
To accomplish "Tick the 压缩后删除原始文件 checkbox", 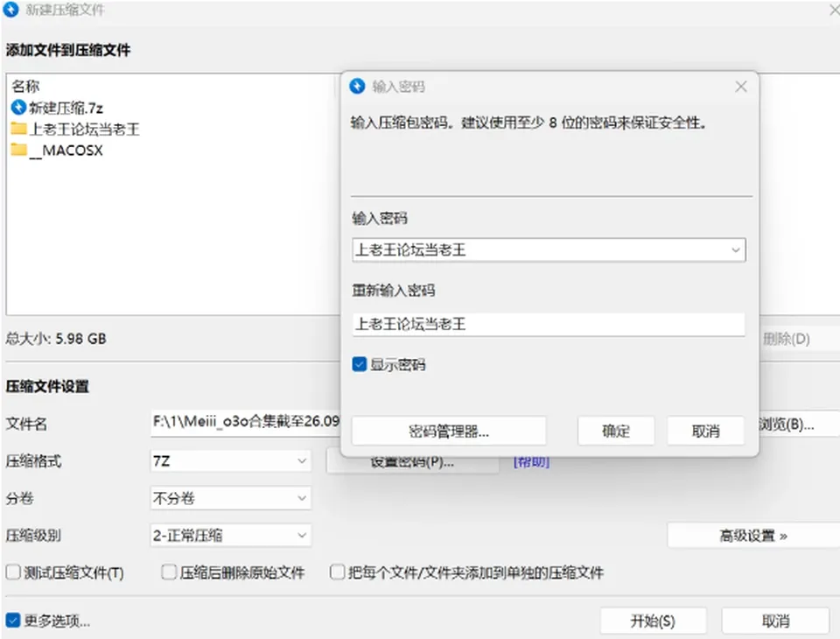I will click(x=169, y=572).
